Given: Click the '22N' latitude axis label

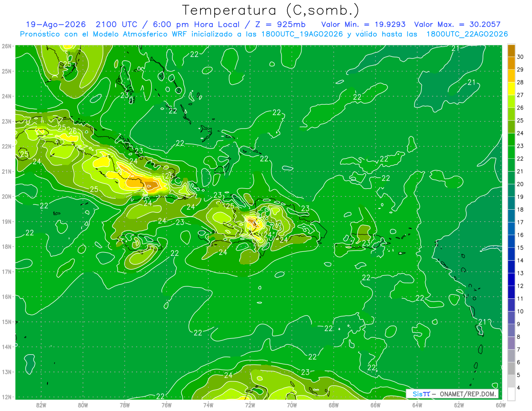Looking at the screenshot, I should point(7,146).
